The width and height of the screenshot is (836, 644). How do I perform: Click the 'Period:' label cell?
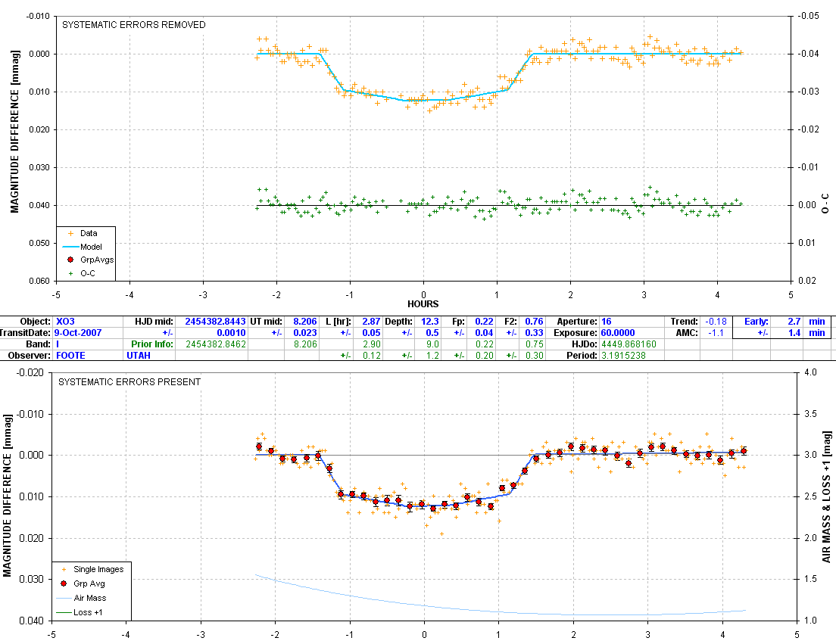coord(582,355)
